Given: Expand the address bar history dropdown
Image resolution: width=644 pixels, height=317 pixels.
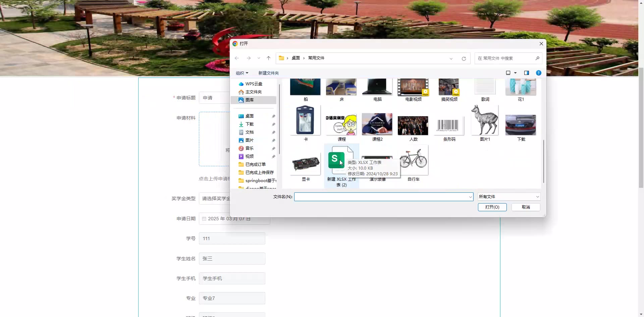Looking at the screenshot, I should click(x=451, y=58).
